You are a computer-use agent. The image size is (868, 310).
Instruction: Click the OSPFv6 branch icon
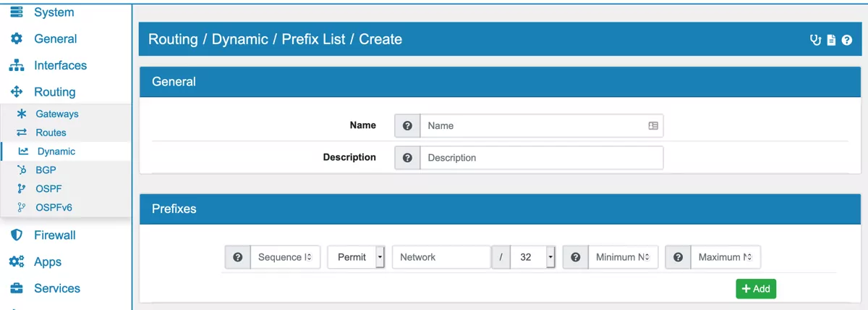tap(22, 208)
